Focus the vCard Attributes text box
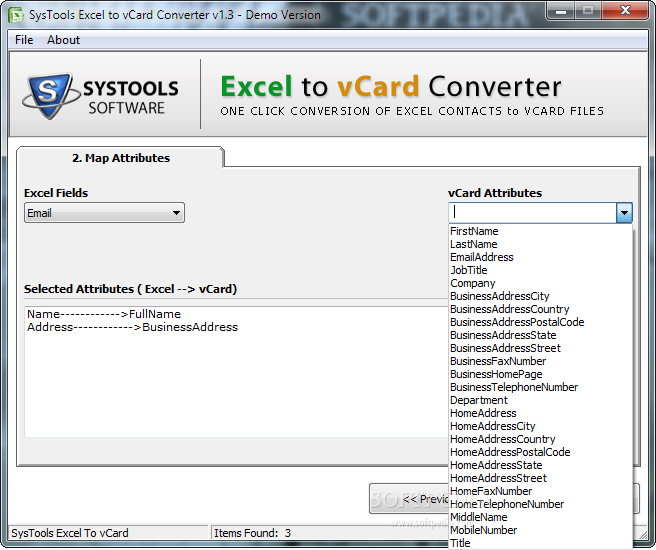 [532, 212]
